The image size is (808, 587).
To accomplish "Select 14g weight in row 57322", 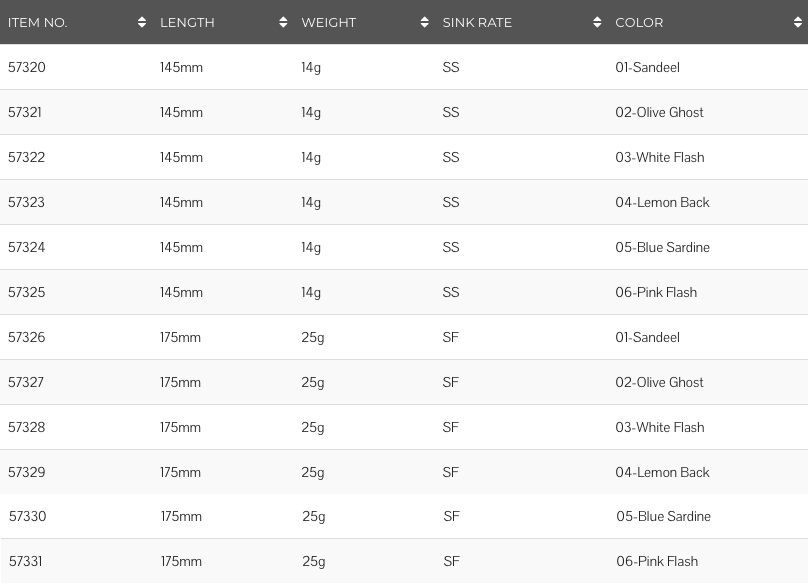I will click(311, 158).
